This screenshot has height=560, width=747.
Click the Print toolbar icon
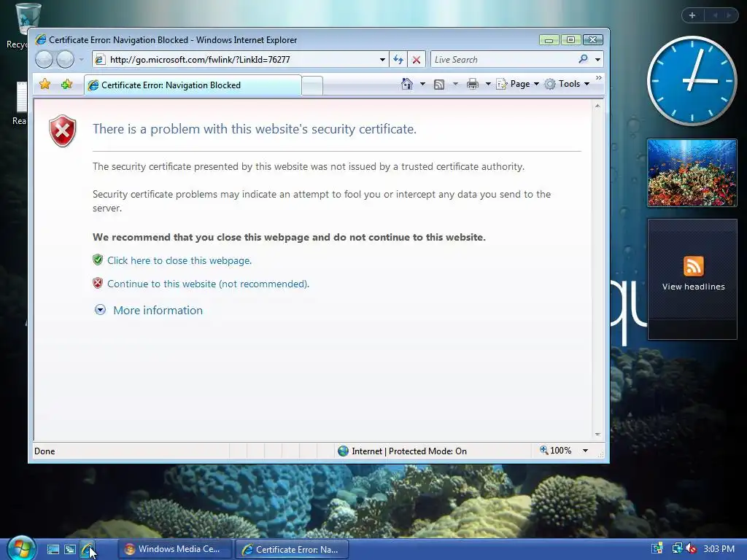click(473, 85)
